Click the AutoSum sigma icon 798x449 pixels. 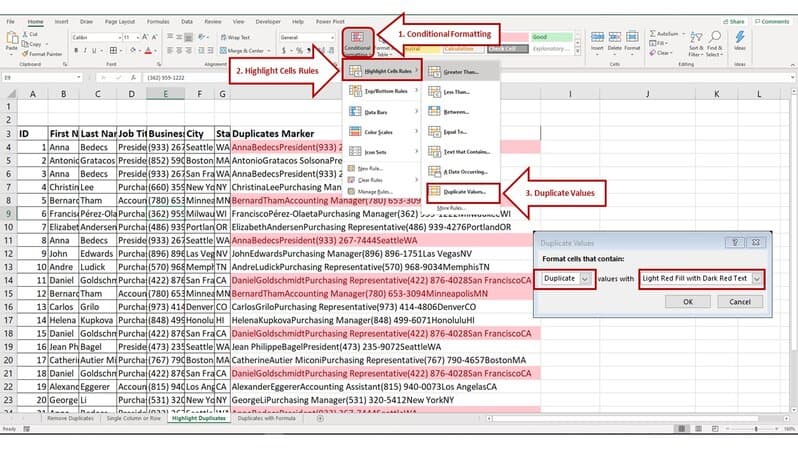tap(653, 34)
